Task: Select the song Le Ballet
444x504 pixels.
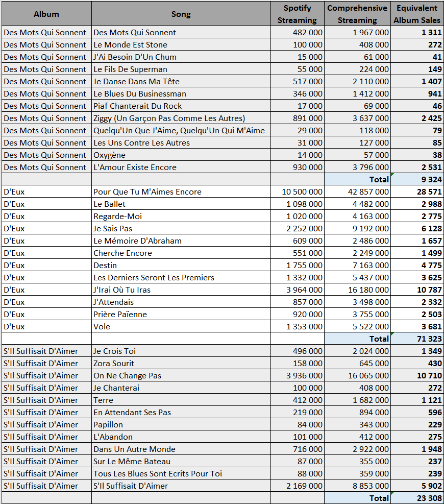Action: (181, 204)
